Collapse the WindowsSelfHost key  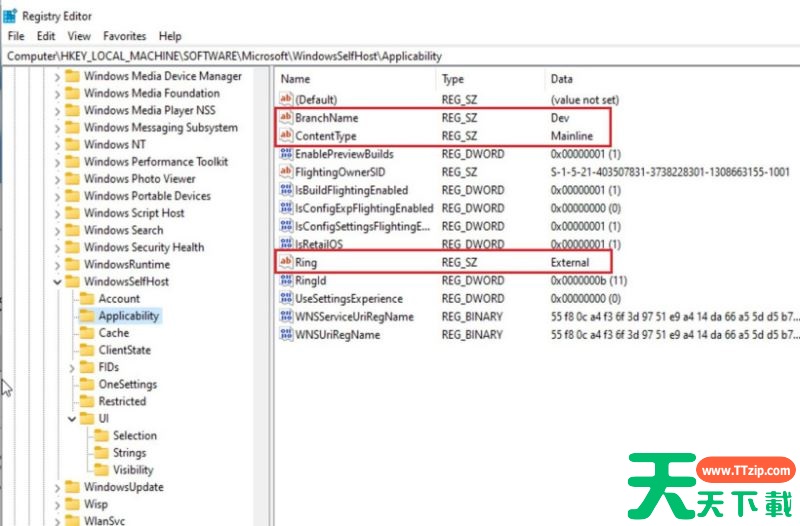pos(57,282)
